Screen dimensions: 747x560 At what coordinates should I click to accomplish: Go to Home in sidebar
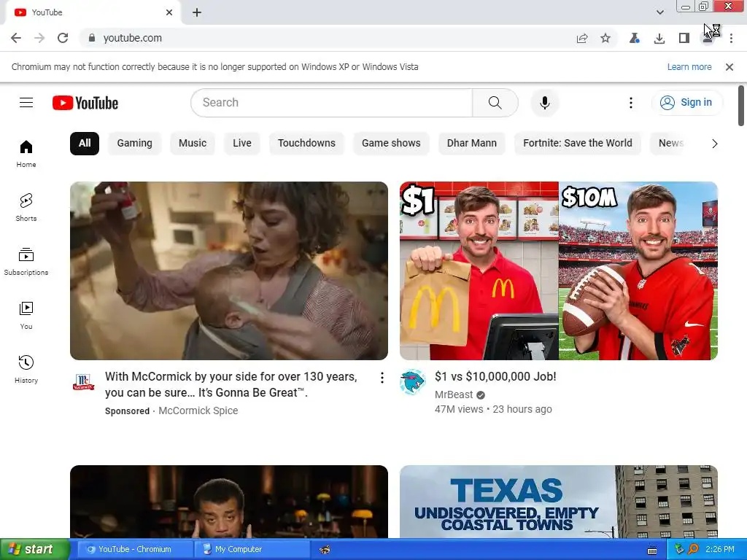click(26, 154)
